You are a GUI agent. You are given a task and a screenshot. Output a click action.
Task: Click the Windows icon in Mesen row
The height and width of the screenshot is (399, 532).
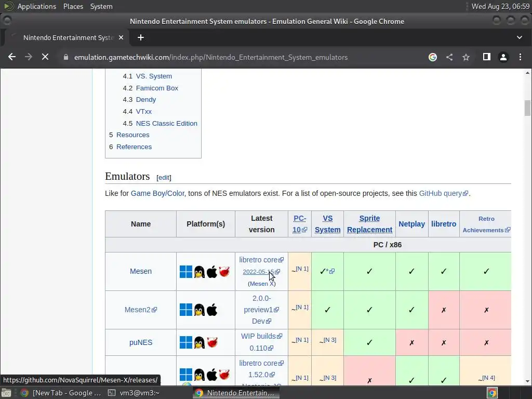(x=186, y=271)
